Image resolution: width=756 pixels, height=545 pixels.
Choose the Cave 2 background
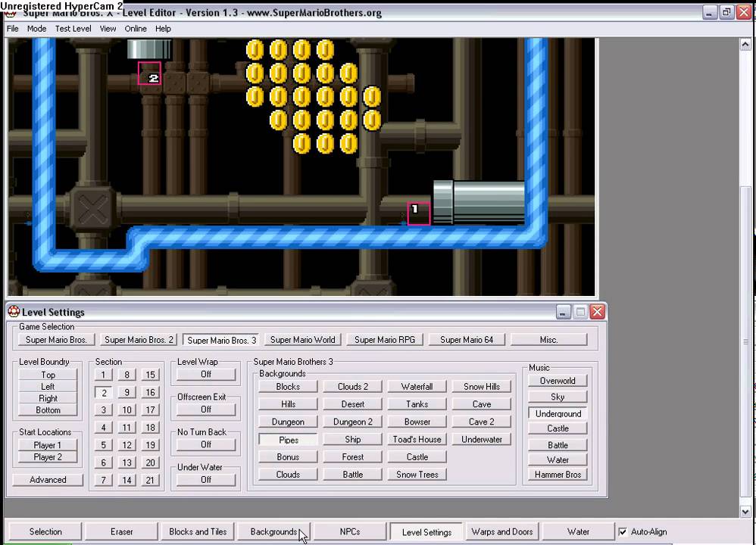click(482, 422)
